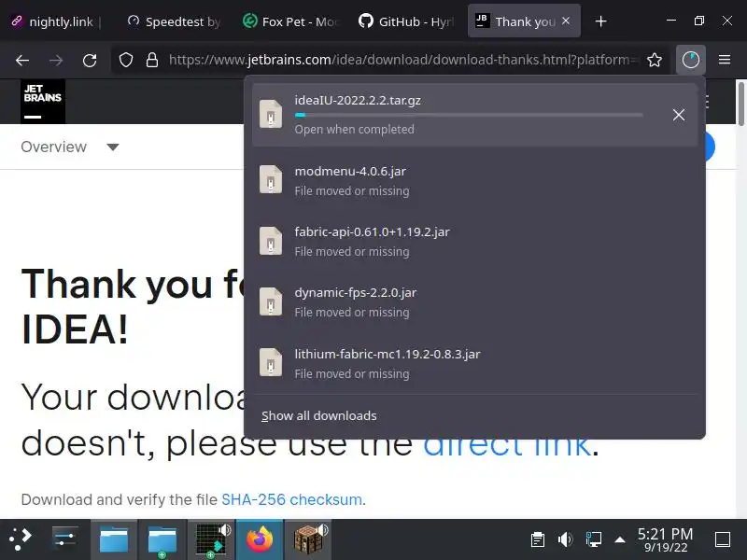Screen dimensions: 747x560
Task: Switch to the Fox Pet tab
Action: coord(291,21)
